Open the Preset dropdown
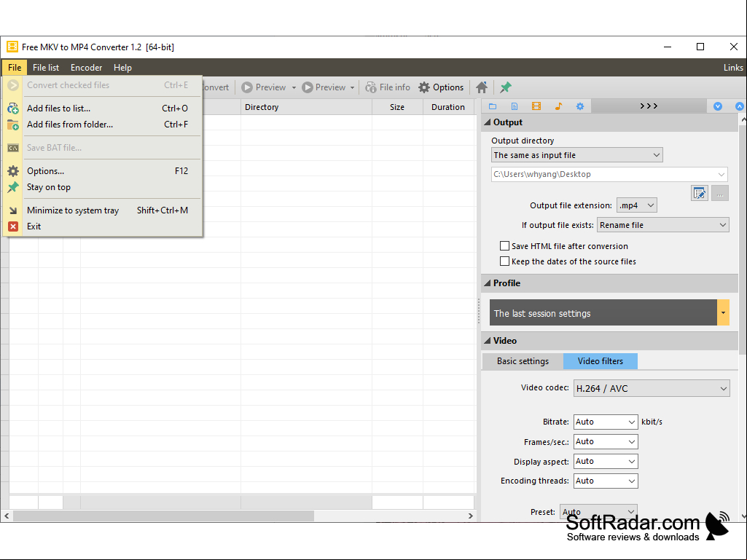This screenshot has width=747, height=560. 599,512
